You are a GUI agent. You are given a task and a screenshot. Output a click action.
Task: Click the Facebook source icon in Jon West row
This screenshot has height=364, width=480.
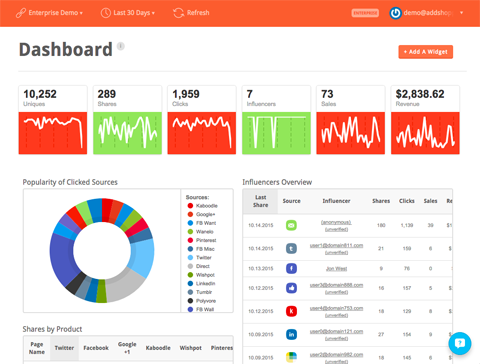coord(291,268)
